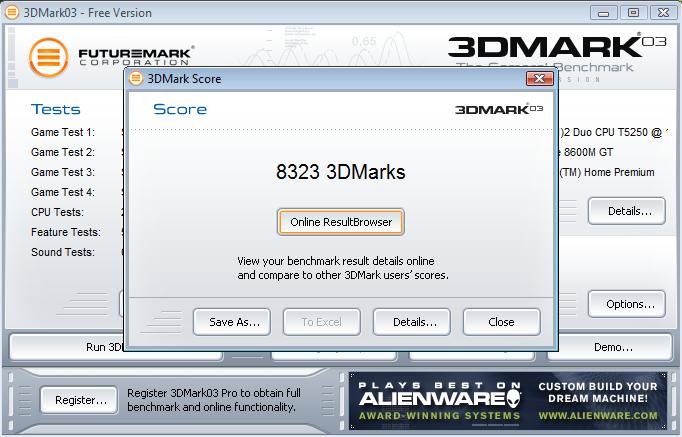Click the 'Game Test 1:' label
682x437 pixels.
pos(63,132)
